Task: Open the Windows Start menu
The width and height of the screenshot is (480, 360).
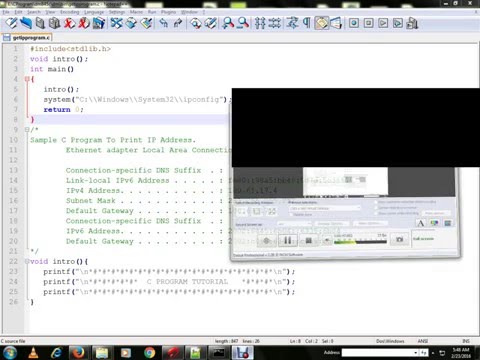Action: (9, 352)
